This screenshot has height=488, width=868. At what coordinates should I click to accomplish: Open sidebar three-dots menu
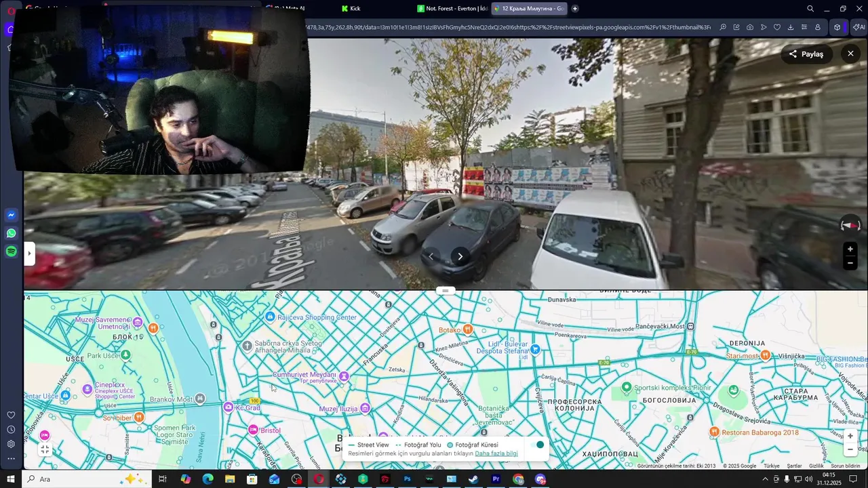pyautogui.click(x=11, y=459)
